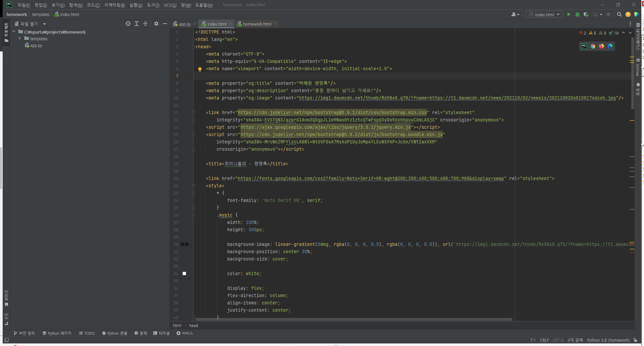Open Search Everywhere magnifier icon
Screen dimensions: 644x346
(619, 14)
